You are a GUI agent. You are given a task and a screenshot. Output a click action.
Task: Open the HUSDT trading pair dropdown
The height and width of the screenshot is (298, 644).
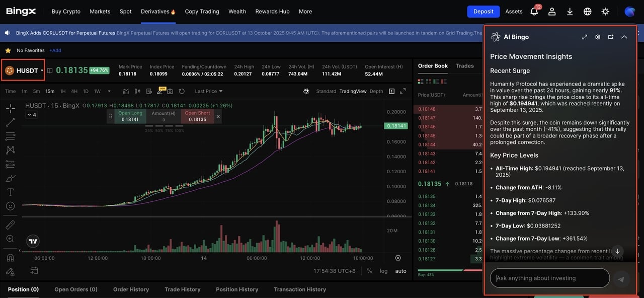(24, 70)
